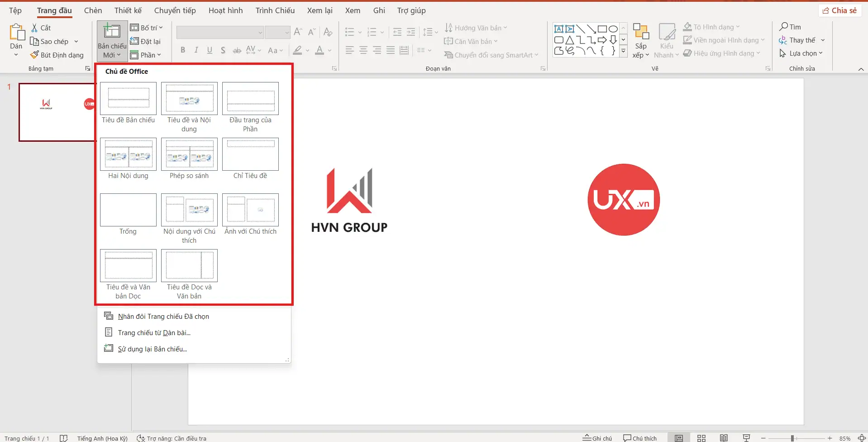This screenshot has width=868, height=442.
Task: Center align the paragraph text
Action: click(363, 50)
